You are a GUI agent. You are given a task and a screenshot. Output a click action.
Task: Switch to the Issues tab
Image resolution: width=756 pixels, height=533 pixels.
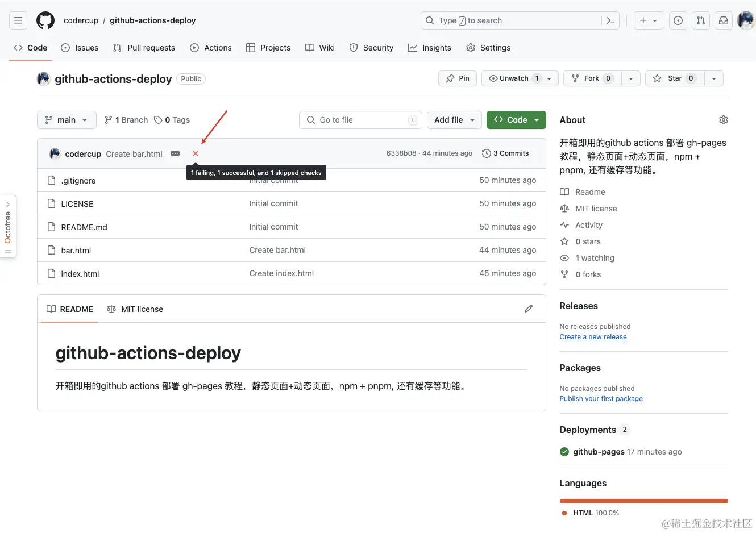click(x=80, y=48)
